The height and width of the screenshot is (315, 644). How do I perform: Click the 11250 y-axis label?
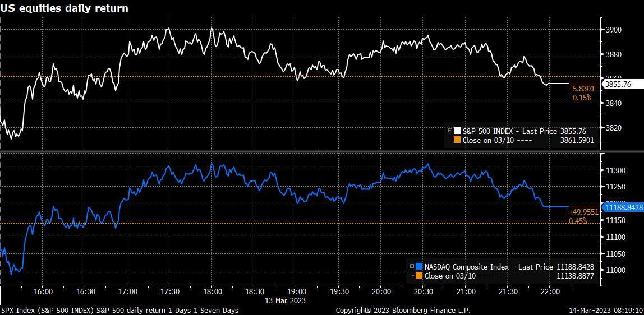614,187
